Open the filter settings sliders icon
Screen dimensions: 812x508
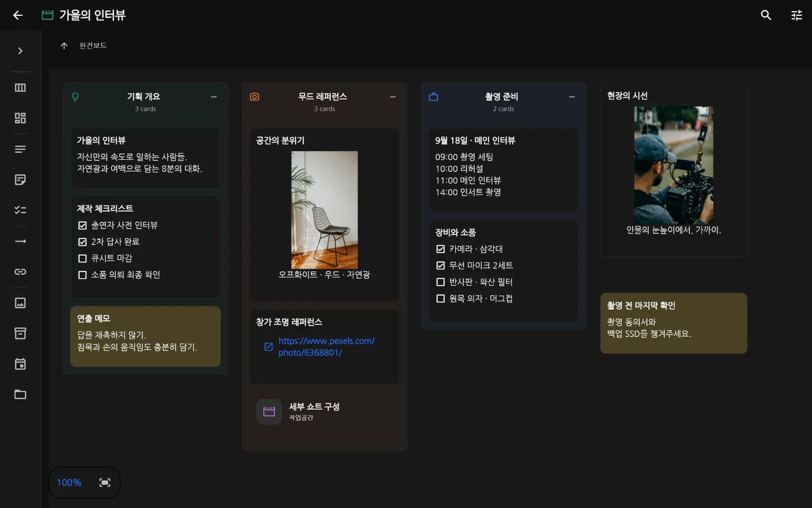pos(796,15)
